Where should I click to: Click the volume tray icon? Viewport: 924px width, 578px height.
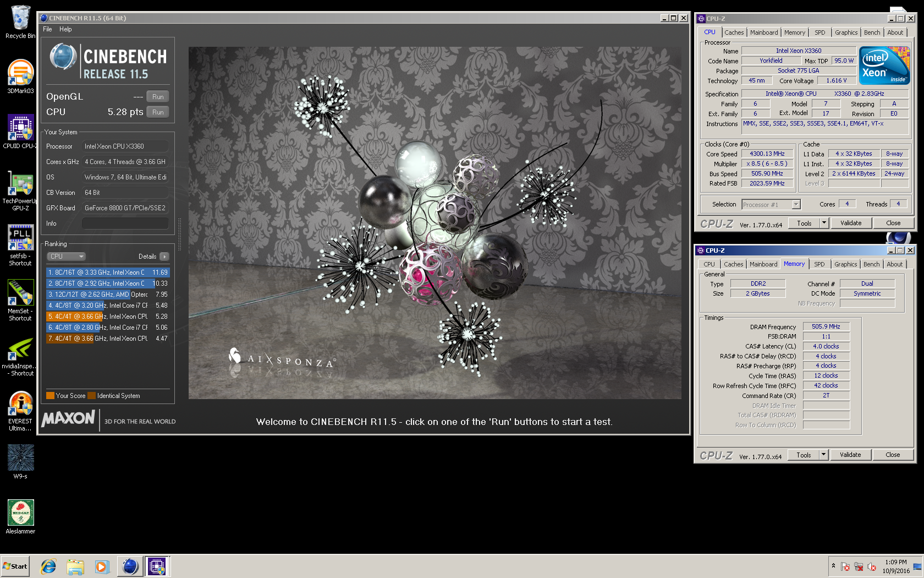coord(872,566)
